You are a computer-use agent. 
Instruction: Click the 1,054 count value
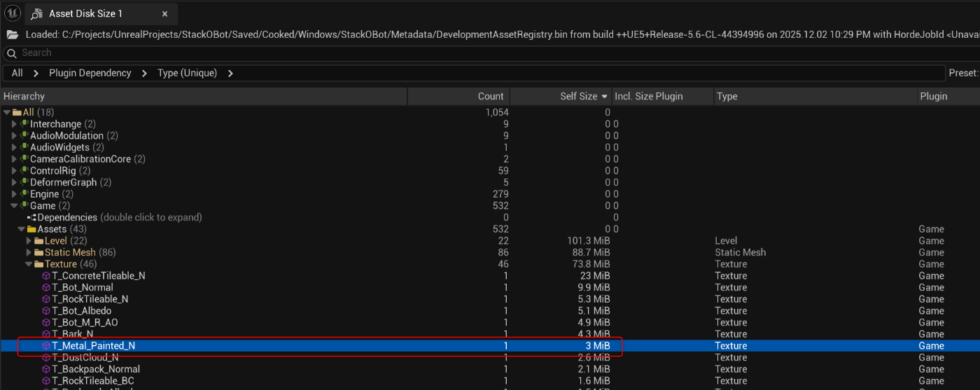[497, 112]
